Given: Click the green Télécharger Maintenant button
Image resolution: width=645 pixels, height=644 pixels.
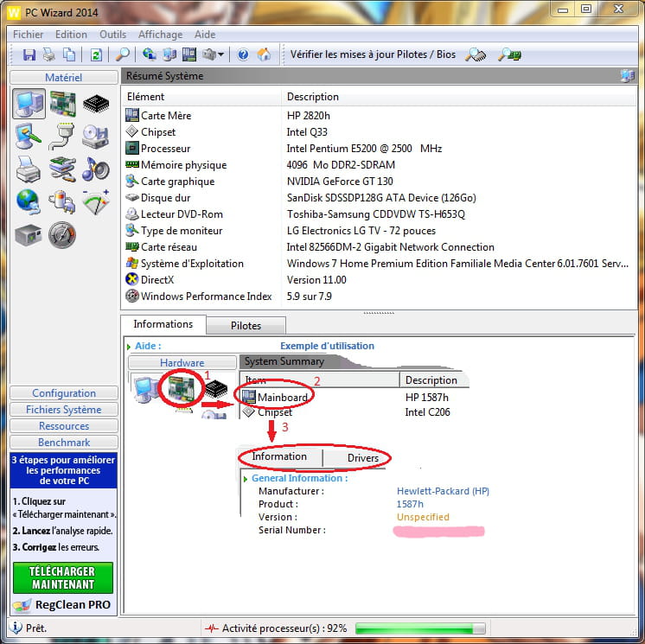Looking at the screenshot, I should [x=63, y=578].
